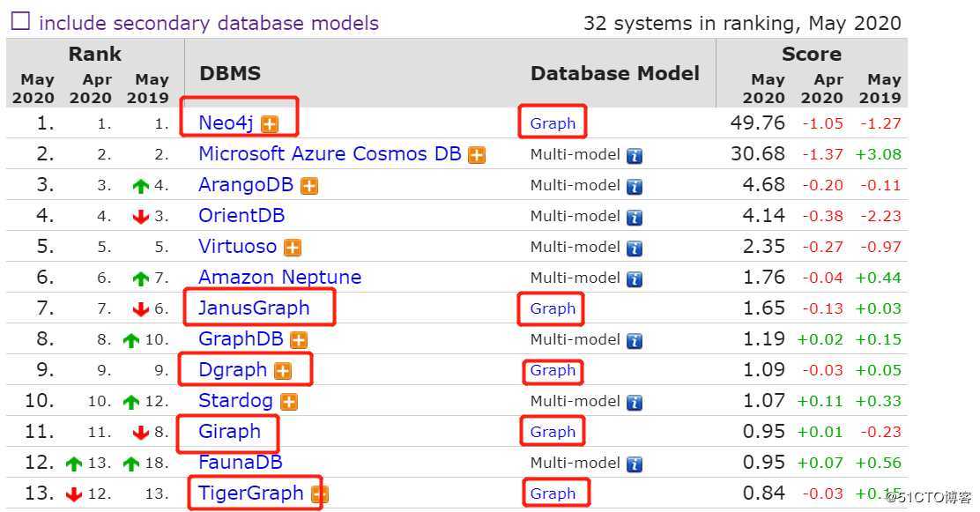Open the OrientDB link
The height and width of the screenshot is (512, 980).
241,216
